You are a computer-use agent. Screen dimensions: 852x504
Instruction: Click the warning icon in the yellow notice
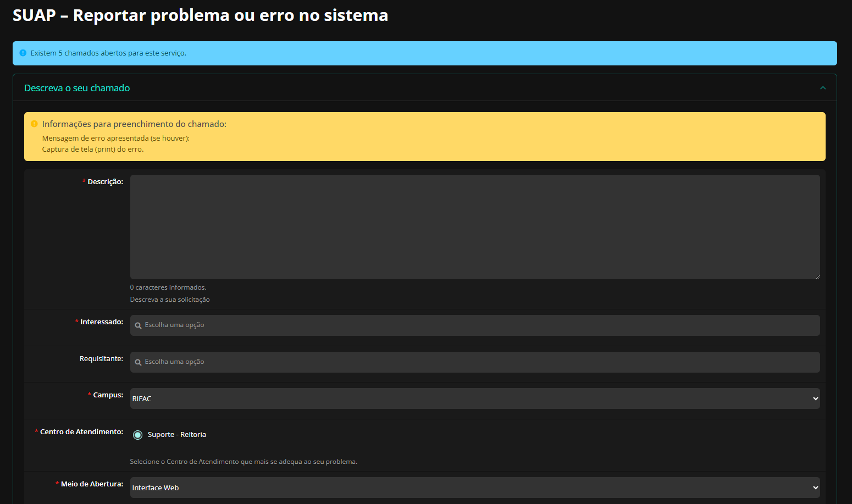point(34,124)
